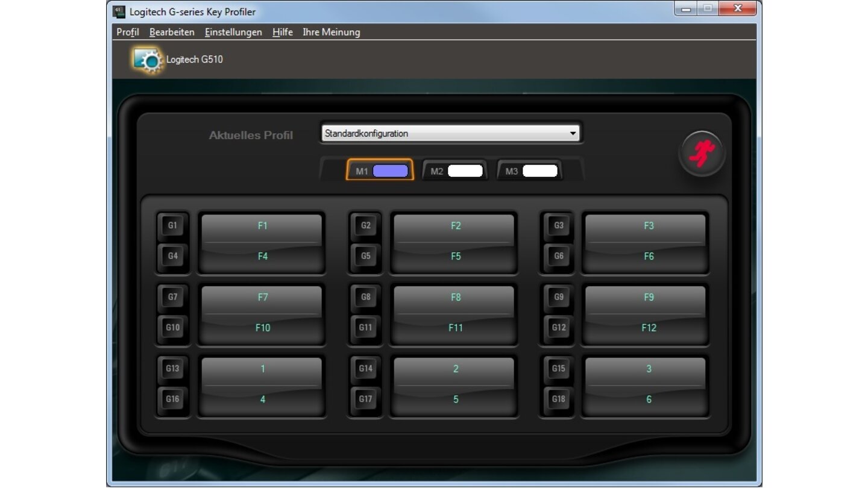The width and height of the screenshot is (868, 488).
Task: Click the white M2 color swatch
Action: coord(465,171)
